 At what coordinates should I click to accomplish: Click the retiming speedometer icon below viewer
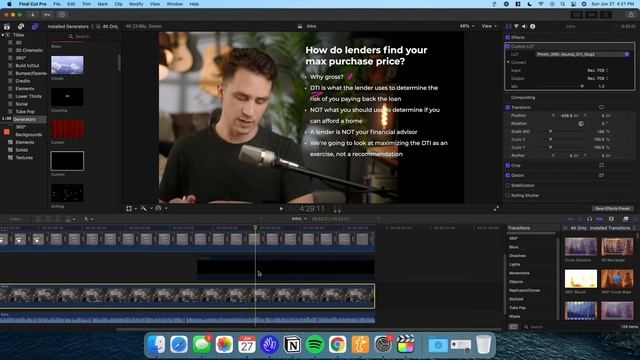click(x=158, y=209)
